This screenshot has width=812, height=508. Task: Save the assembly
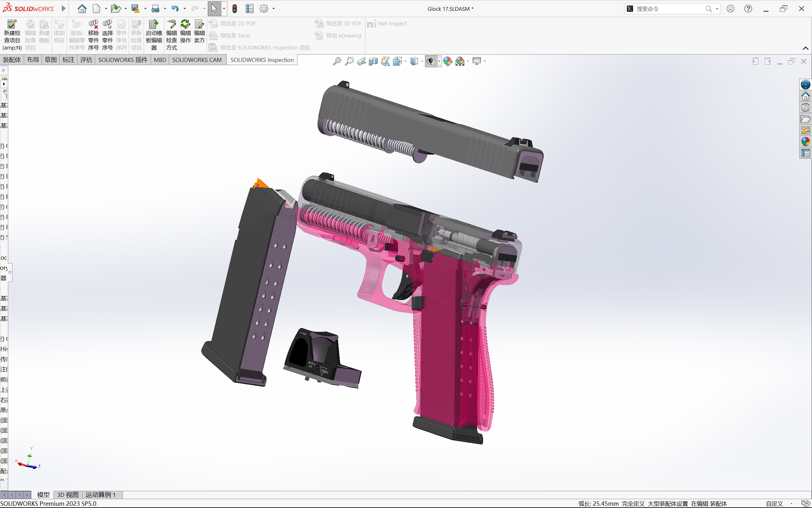point(135,9)
